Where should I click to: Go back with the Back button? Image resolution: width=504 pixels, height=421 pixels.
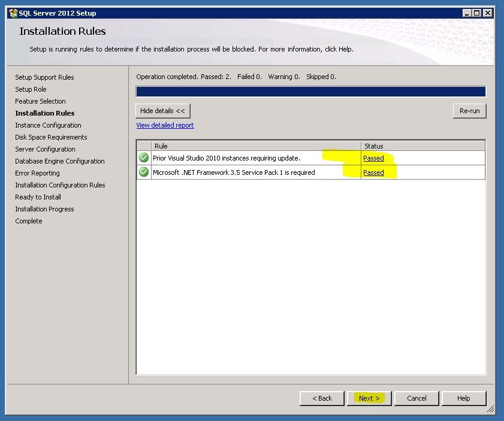[322, 398]
